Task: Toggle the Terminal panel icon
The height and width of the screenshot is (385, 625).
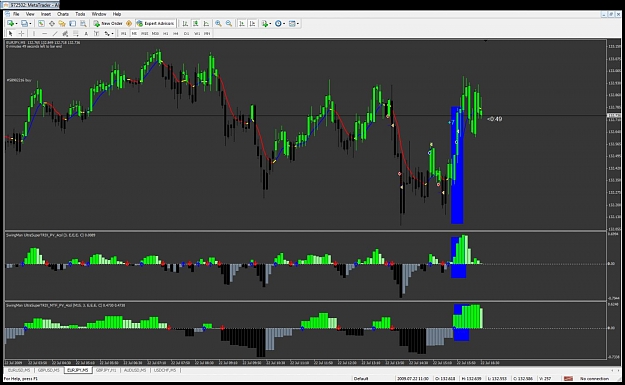Action: pyautogui.click(x=72, y=24)
